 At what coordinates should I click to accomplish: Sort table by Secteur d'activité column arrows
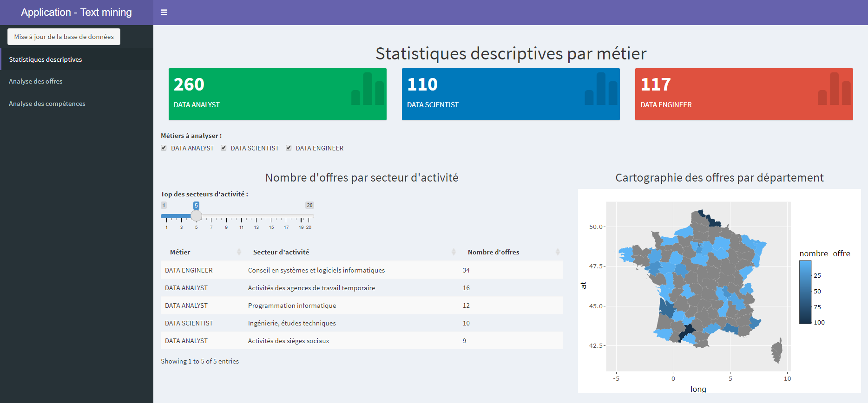(x=454, y=252)
